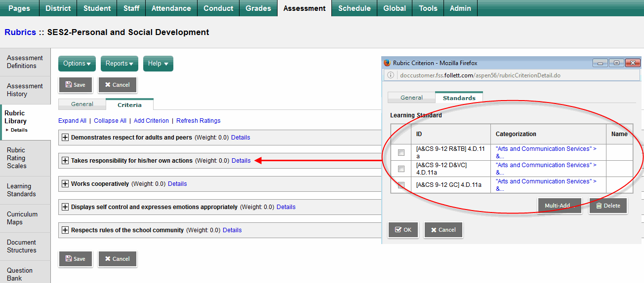Click the Firefox icon in popup title bar
This screenshot has width=644, height=283.
(x=387, y=63)
